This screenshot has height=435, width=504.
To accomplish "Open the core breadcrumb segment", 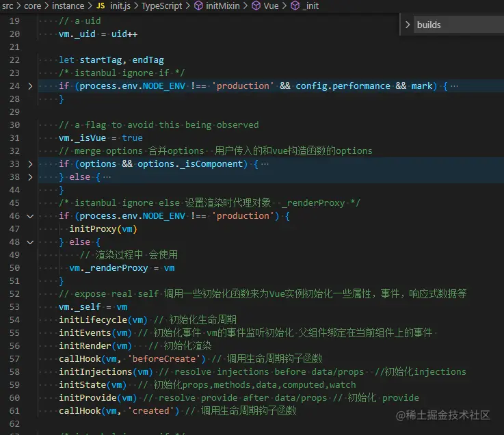I will click(32, 5).
